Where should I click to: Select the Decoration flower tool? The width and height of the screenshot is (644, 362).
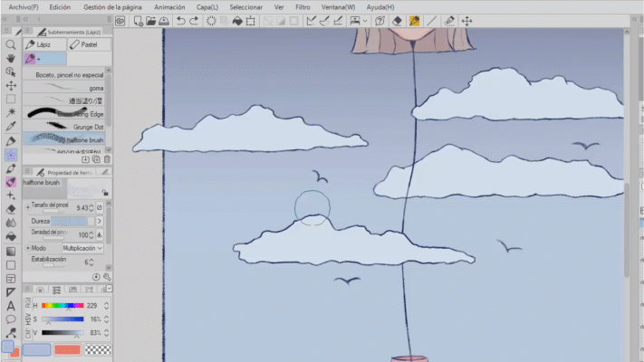[x=11, y=155]
